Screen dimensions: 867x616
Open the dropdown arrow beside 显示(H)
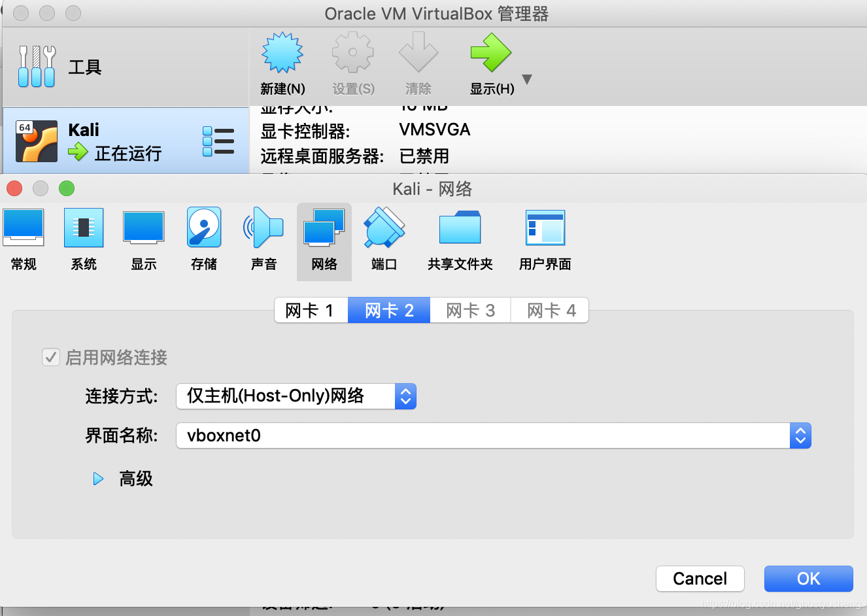[527, 80]
